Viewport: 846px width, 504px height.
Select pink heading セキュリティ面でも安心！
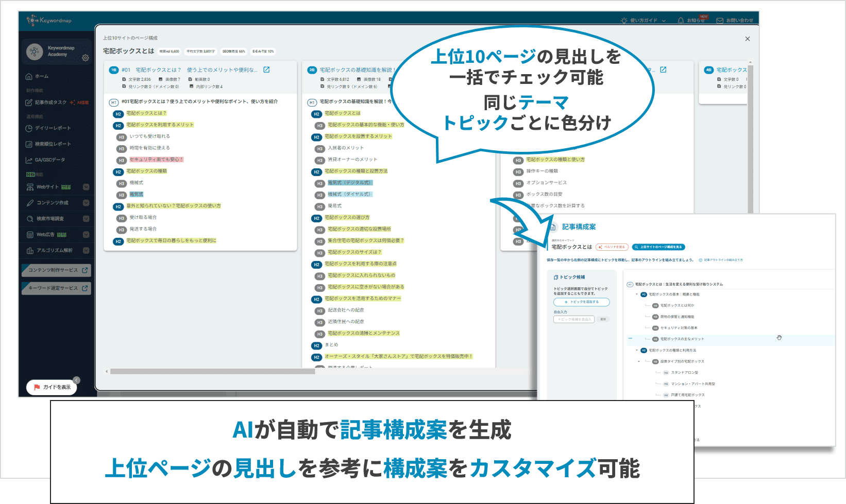(x=156, y=160)
